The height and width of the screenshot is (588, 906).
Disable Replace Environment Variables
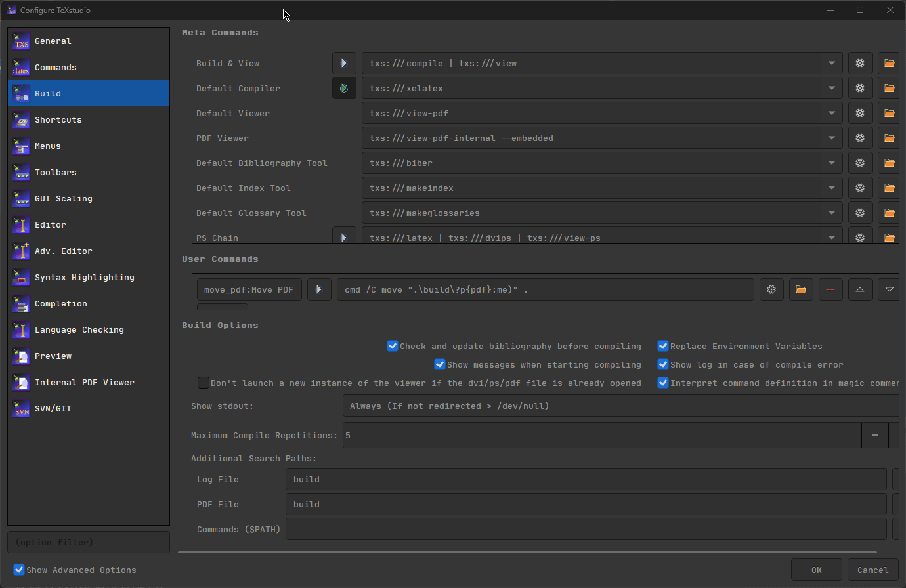pos(663,346)
